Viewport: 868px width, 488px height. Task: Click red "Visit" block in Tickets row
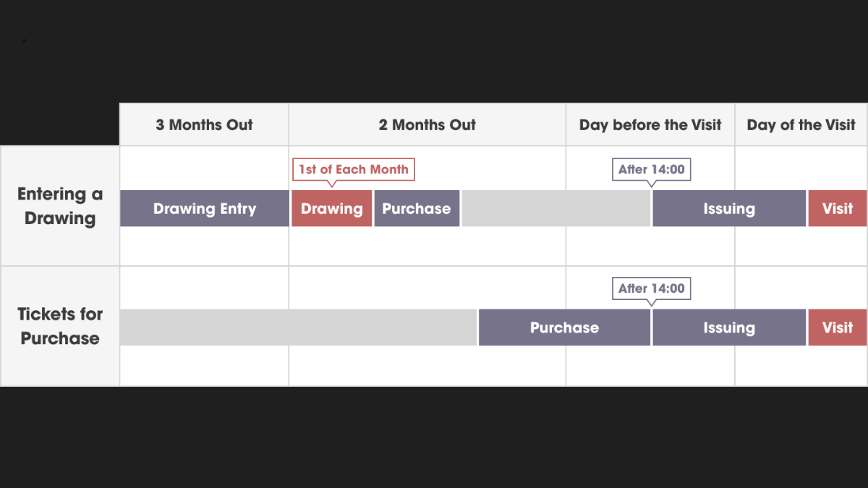point(837,328)
